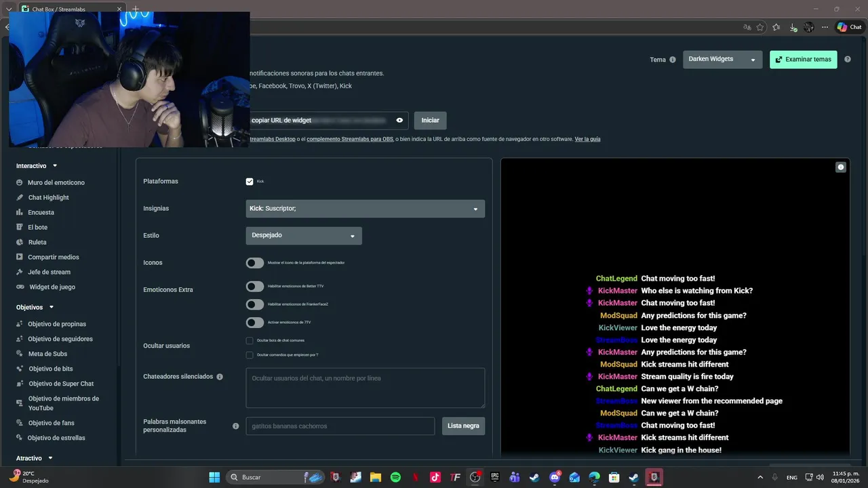
Task: Open Objetivo de propinas
Action: click(x=57, y=324)
